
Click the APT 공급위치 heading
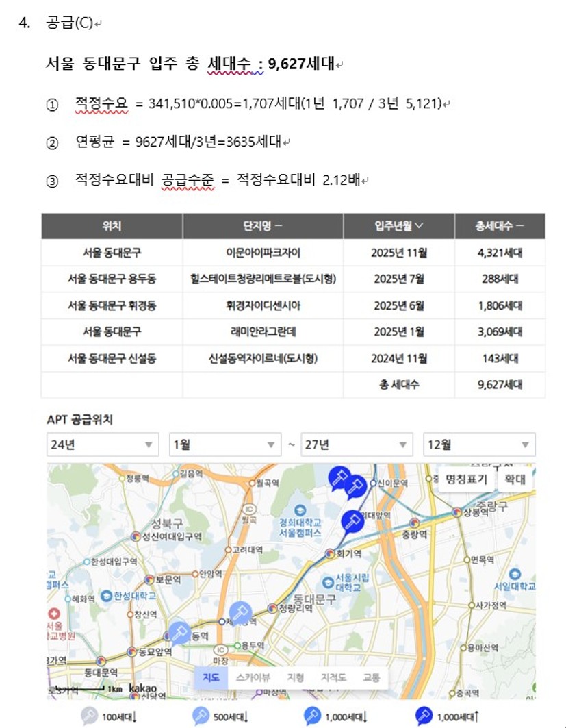click(80, 420)
